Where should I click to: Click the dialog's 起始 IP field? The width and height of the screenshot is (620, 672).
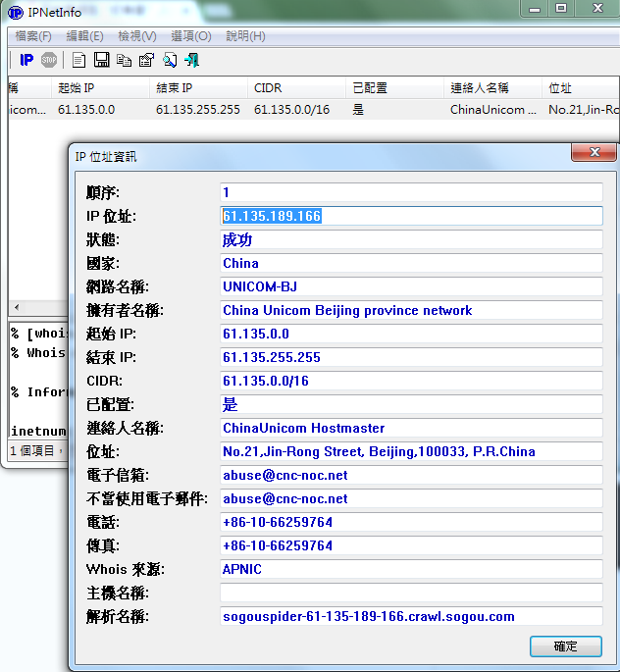point(411,334)
